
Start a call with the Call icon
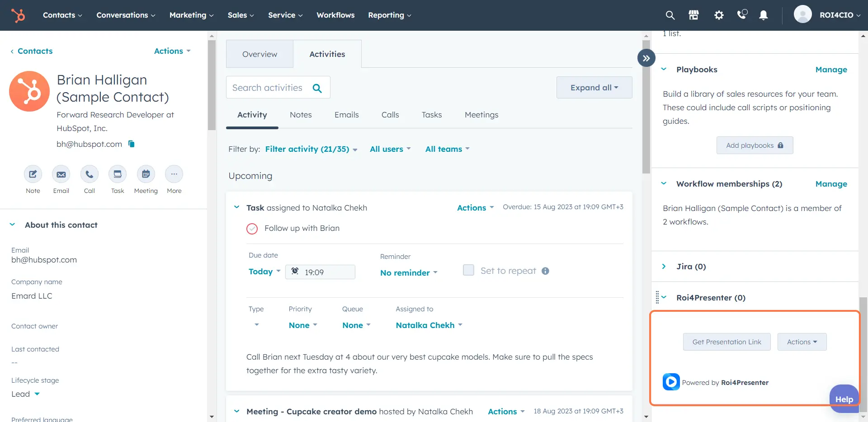pos(89,174)
